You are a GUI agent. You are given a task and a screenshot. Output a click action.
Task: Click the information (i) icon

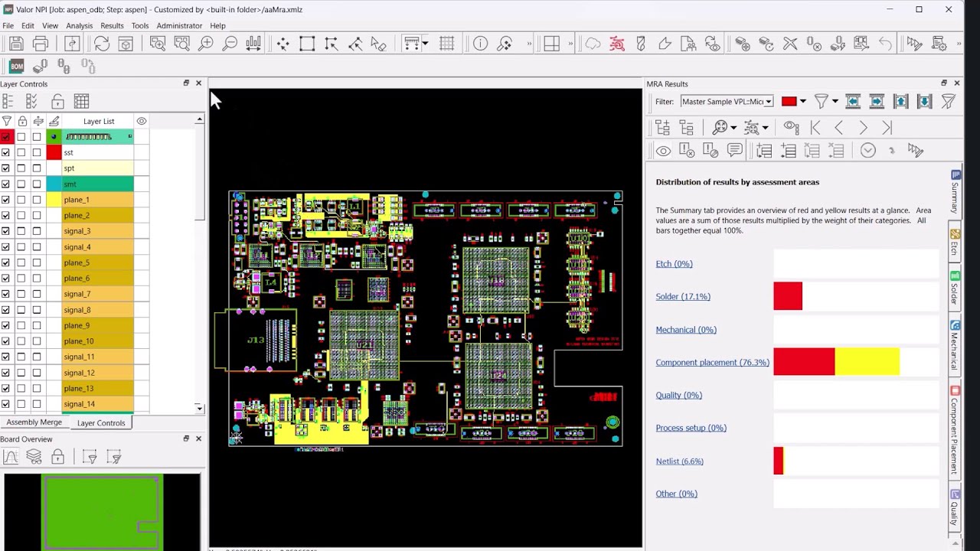tap(480, 44)
